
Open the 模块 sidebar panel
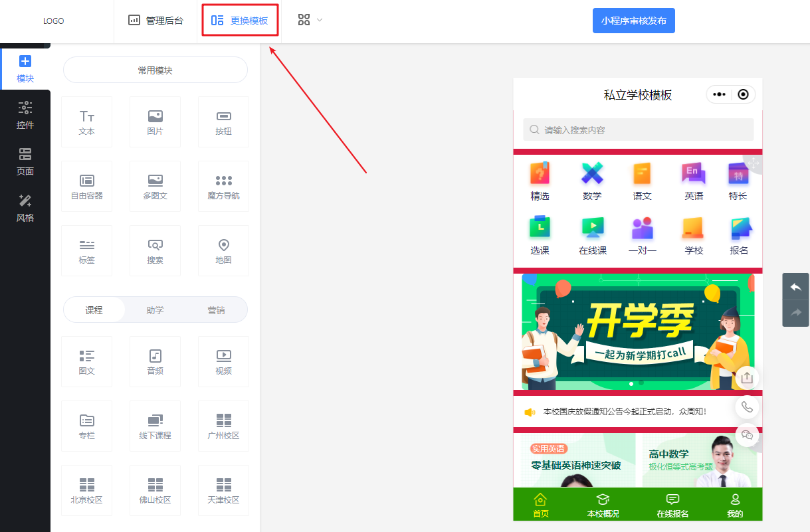(x=25, y=69)
